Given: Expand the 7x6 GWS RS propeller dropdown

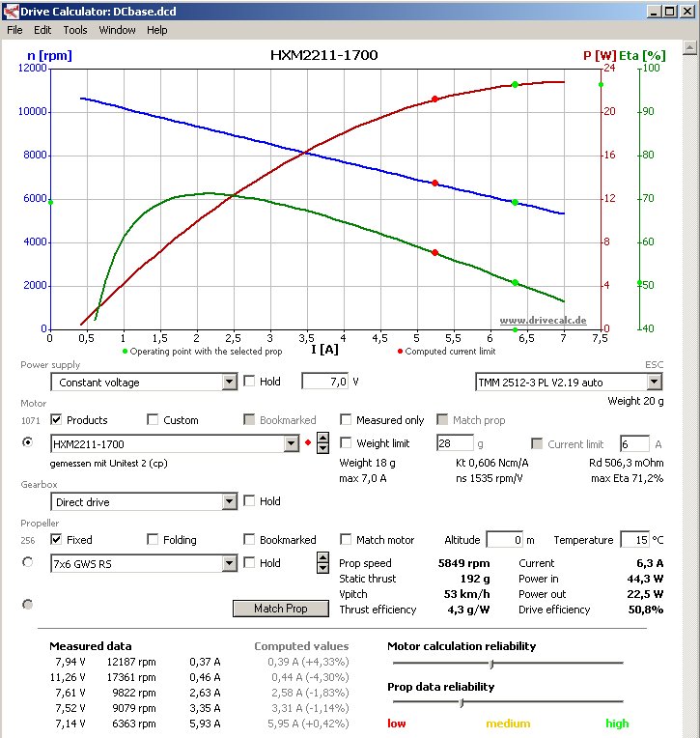Looking at the screenshot, I should 229,564.
